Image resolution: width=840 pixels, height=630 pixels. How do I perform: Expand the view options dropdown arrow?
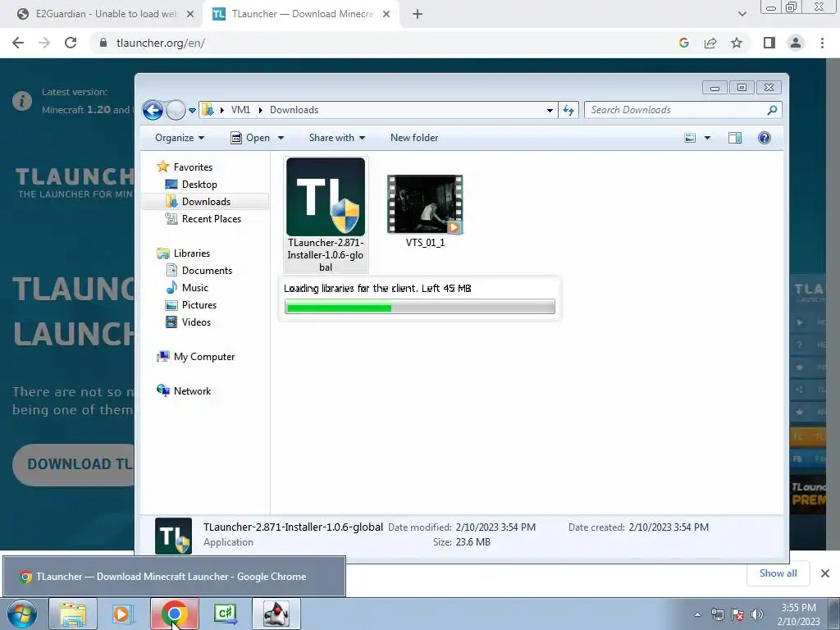[707, 138]
